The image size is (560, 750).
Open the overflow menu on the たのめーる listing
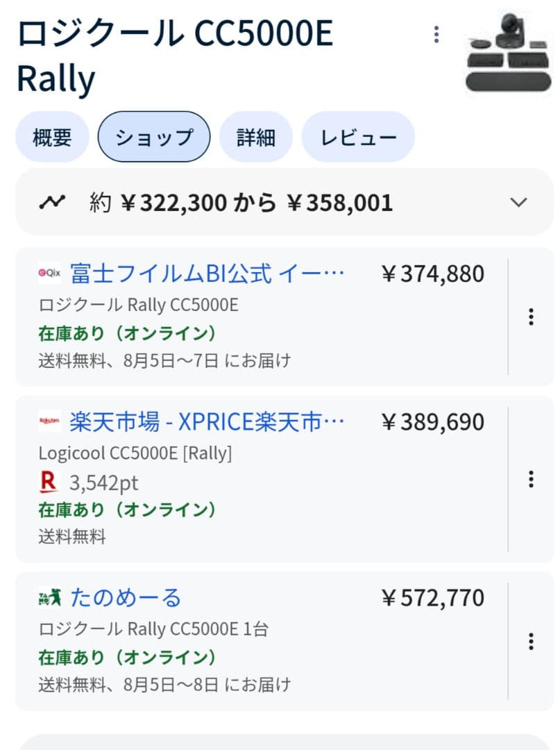point(532,641)
